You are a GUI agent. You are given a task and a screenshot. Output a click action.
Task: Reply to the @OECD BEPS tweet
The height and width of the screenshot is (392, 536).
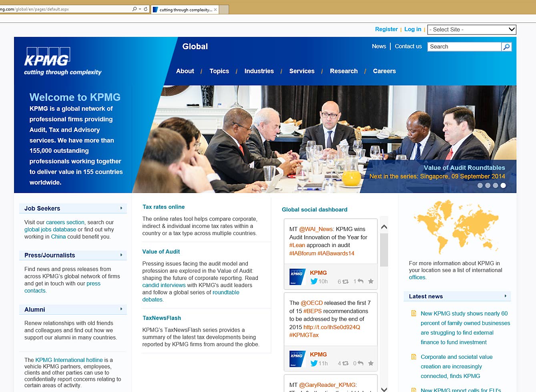[x=360, y=363]
